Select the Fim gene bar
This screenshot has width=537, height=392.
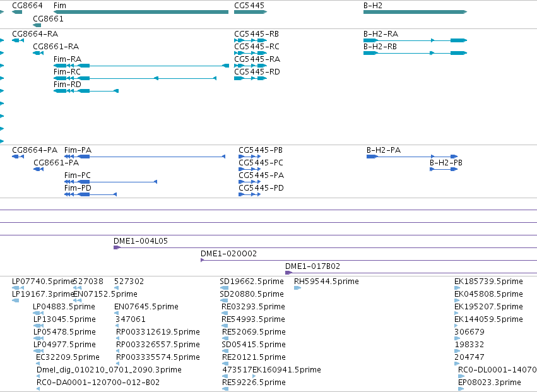[141, 12]
